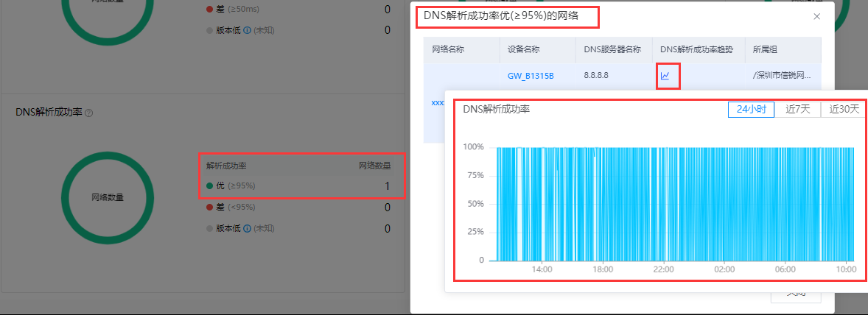Click the partially hidden xxx network name link
Screen dimensions: 868x315
[438, 103]
